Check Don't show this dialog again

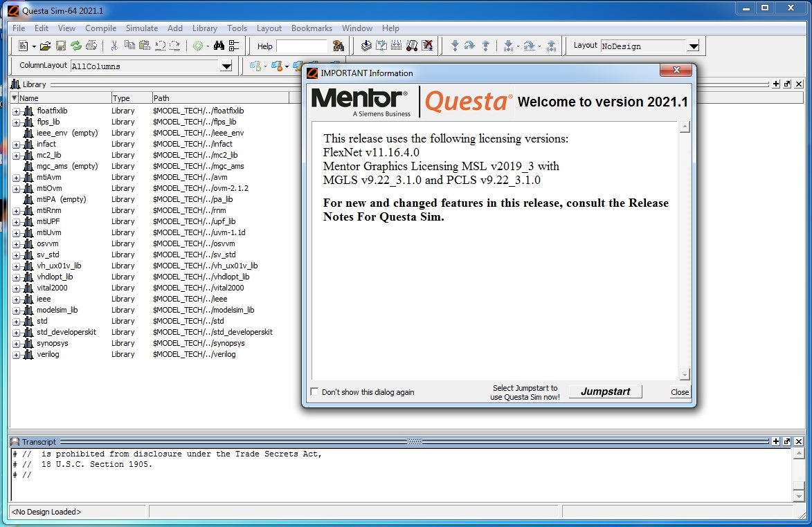coord(314,391)
